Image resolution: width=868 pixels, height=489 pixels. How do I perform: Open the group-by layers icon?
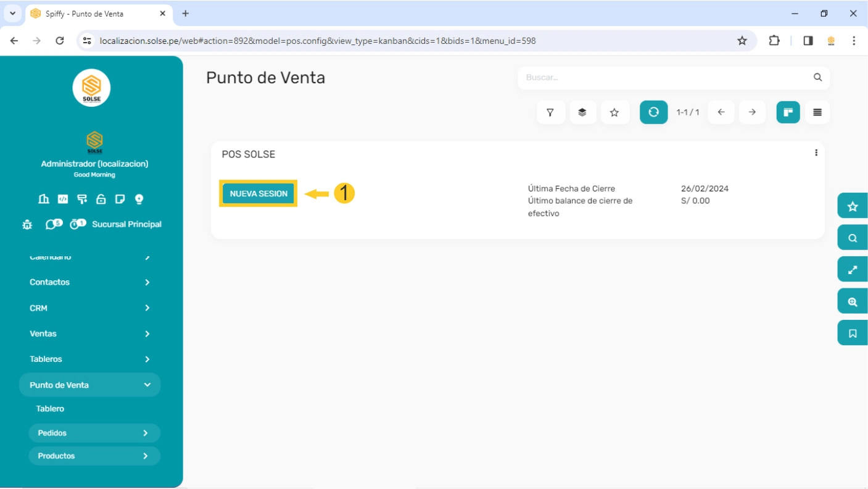click(582, 112)
